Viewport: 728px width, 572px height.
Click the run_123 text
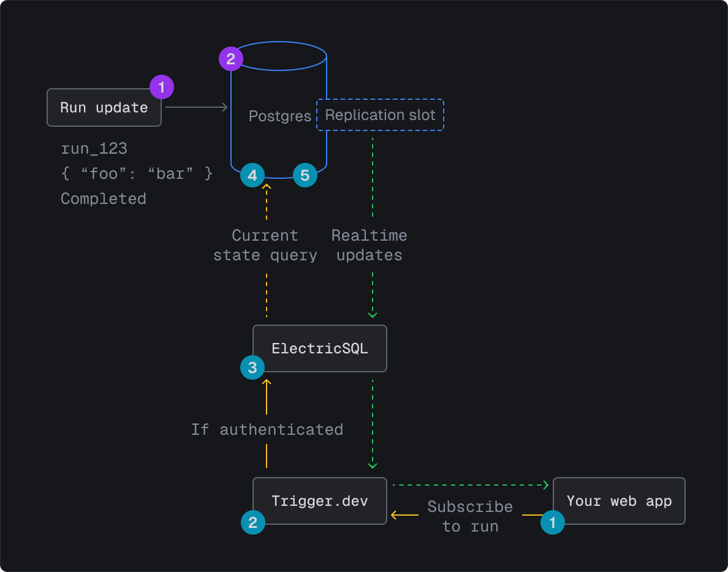click(94, 148)
